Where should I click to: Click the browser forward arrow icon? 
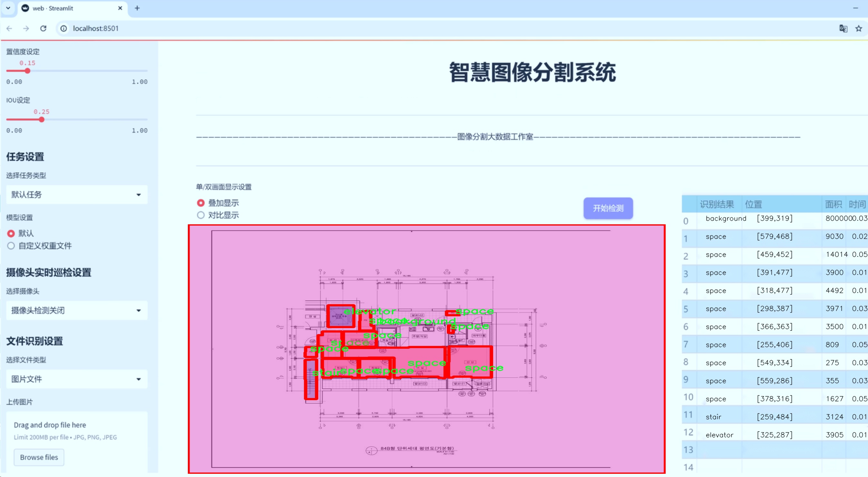click(26, 29)
